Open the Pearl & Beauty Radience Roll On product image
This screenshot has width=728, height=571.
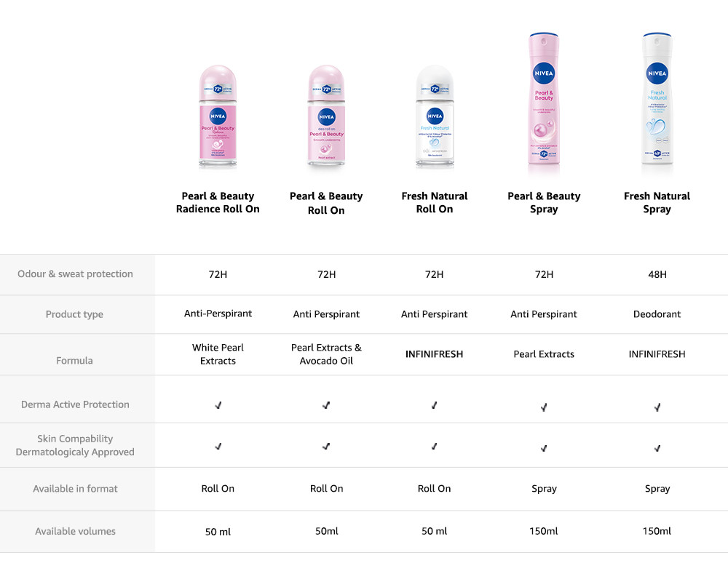click(x=218, y=118)
